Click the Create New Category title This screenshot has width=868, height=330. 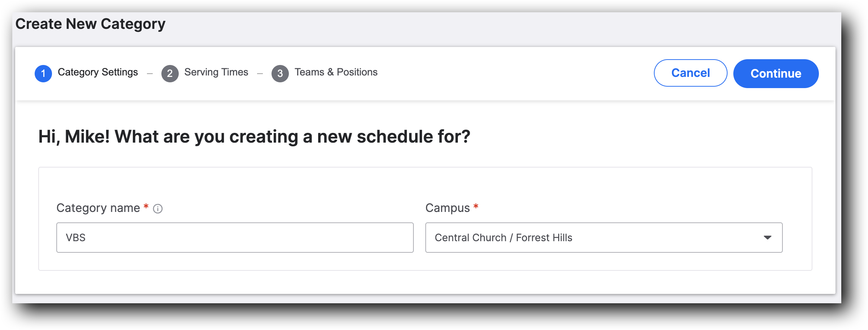click(91, 23)
